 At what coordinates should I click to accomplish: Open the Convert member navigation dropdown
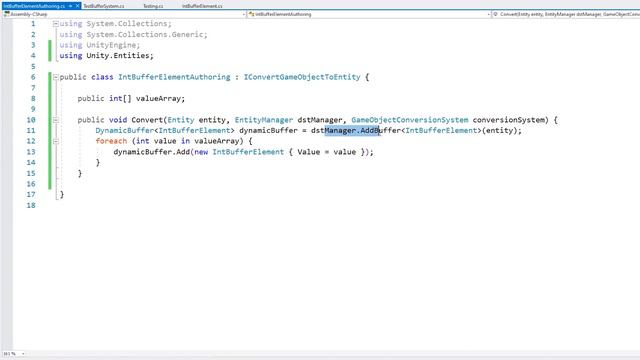click(x=567, y=14)
